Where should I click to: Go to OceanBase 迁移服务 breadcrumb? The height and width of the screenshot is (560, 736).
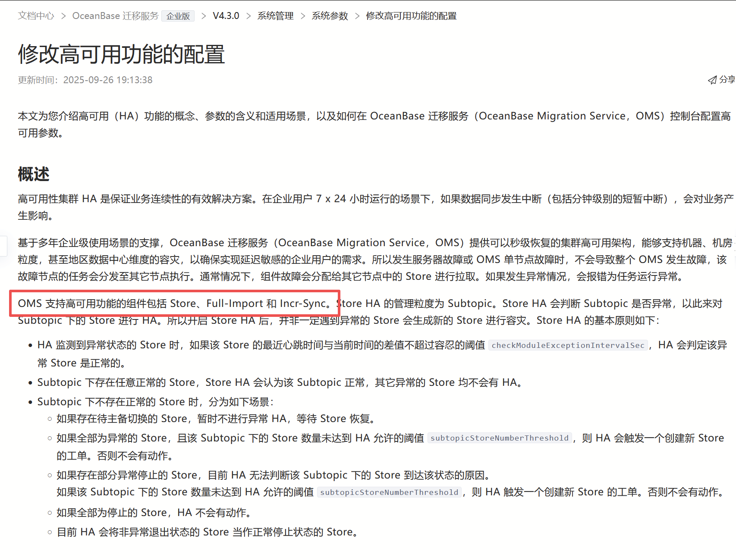[115, 16]
